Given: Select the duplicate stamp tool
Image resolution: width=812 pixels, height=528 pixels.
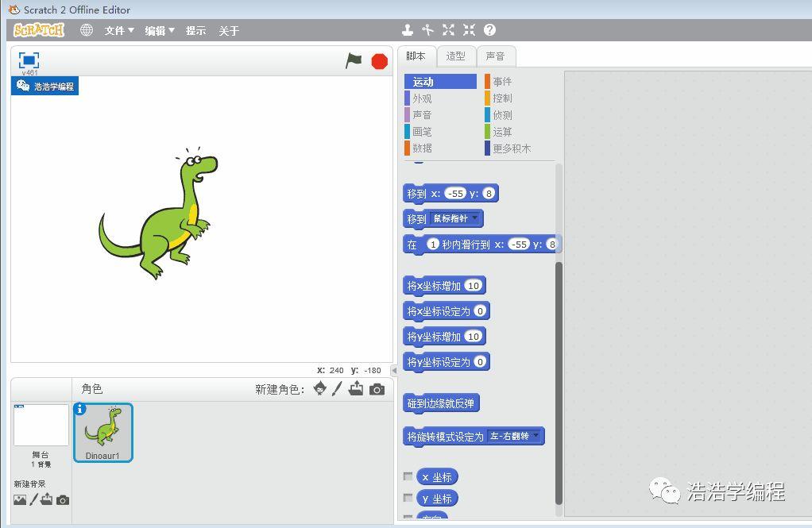Looking at the screenshot, I should [x=408, y=30].
